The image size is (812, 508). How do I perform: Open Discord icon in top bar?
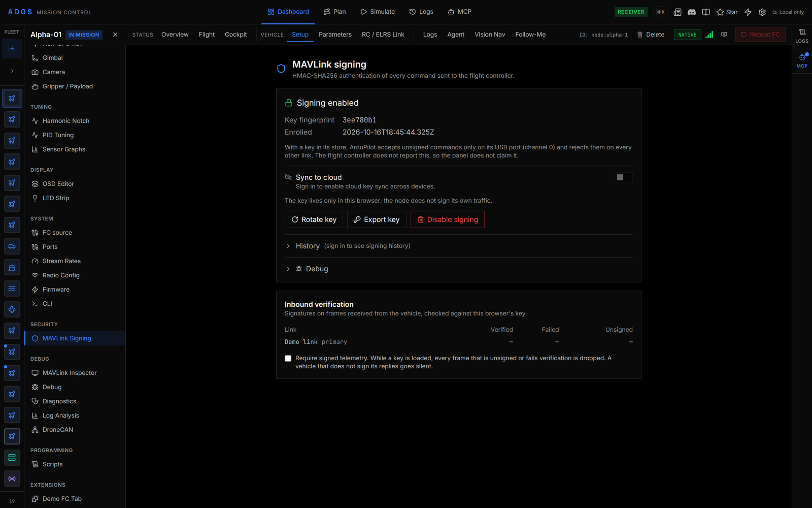(x=691, y=12)
